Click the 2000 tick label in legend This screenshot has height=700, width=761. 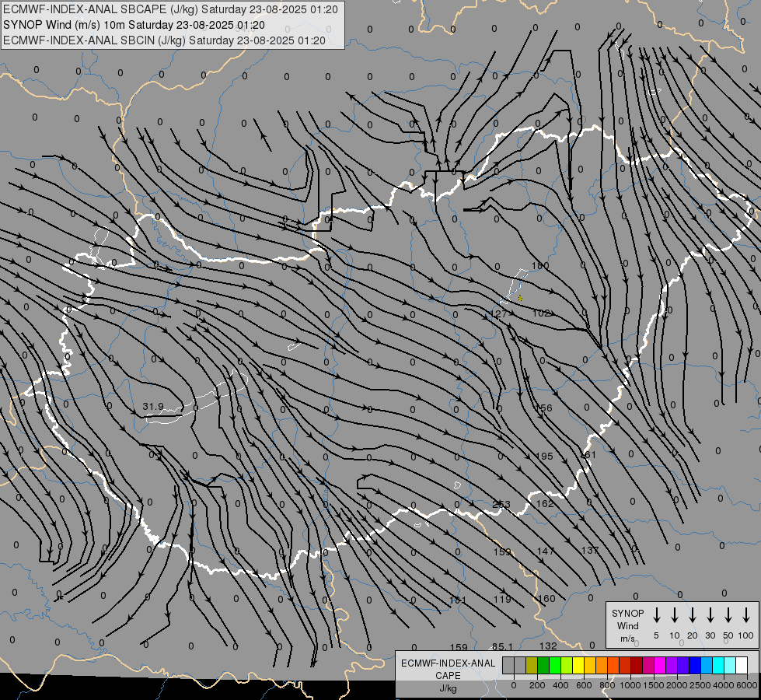pos(676,685)
